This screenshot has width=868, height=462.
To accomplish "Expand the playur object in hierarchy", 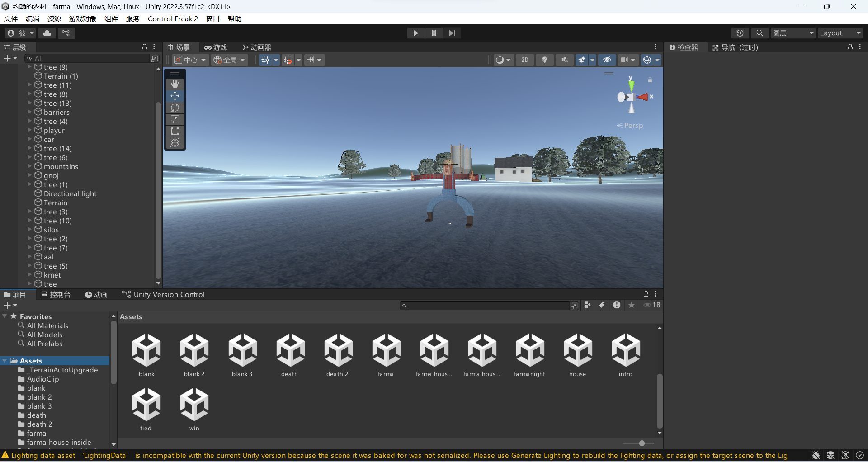I will point(29,130).
